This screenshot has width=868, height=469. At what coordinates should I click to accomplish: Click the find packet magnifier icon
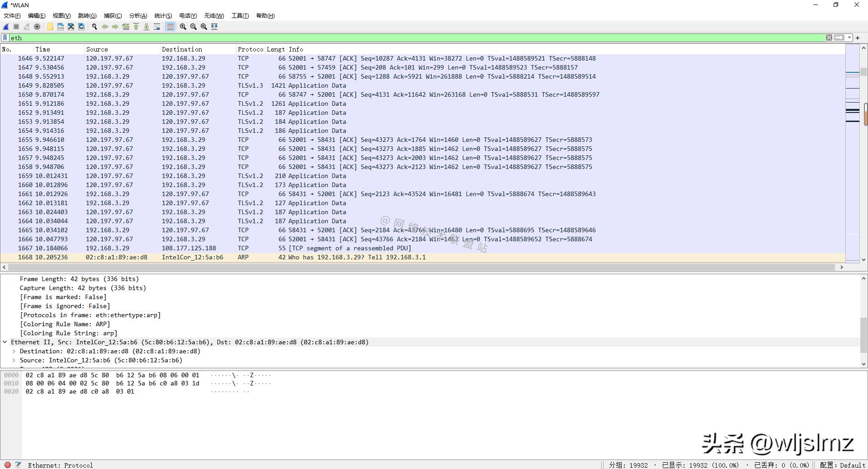(94, 27)
